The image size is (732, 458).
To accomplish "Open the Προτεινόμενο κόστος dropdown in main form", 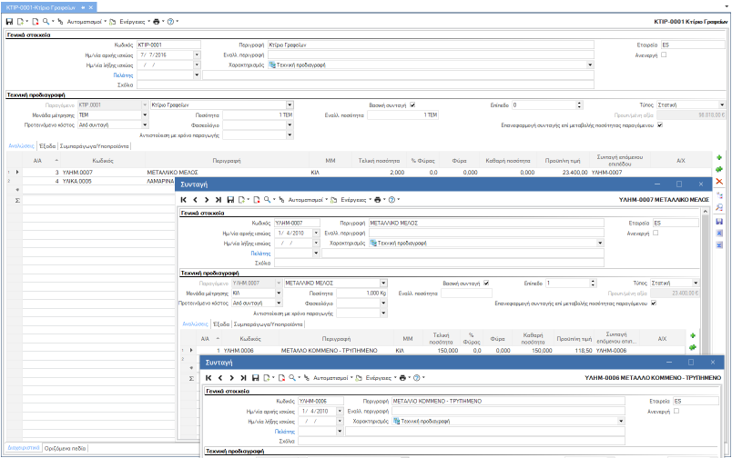I will (145, 125).
